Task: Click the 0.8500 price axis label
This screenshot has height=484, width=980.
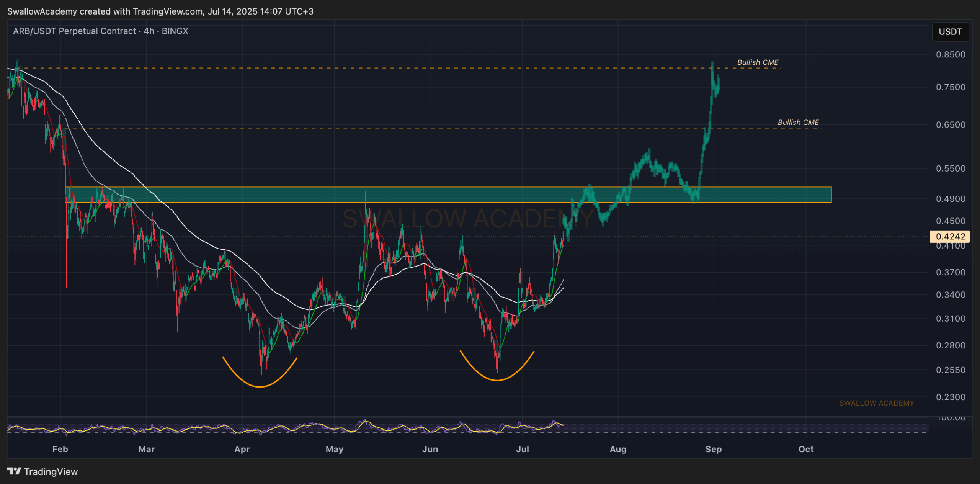Action: 951,54
